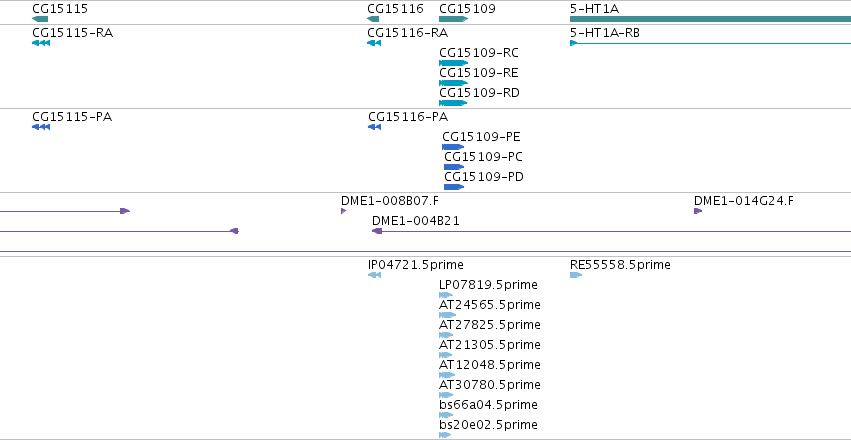The image size is (851, 440).
Task: Select the 5-HT1A gene bar
Action: pos(710,19)
